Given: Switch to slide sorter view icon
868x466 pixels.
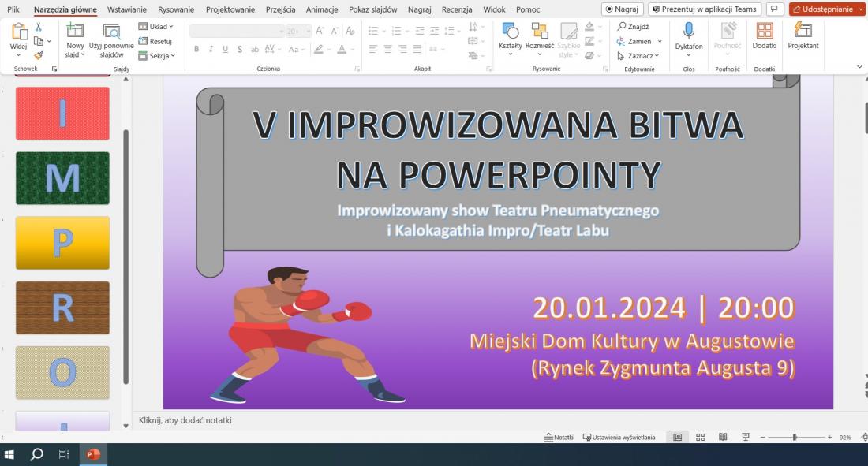Looking at the screenshot, I should (700, 438).
